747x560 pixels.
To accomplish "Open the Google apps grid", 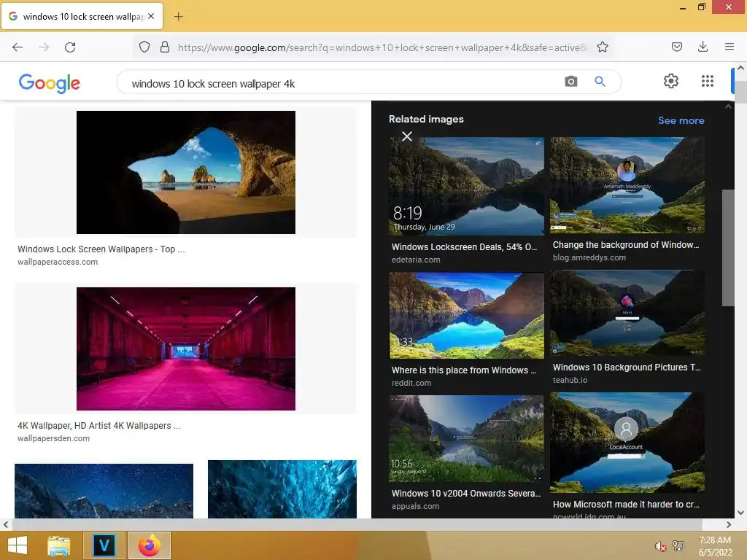I will coord(708,81).
